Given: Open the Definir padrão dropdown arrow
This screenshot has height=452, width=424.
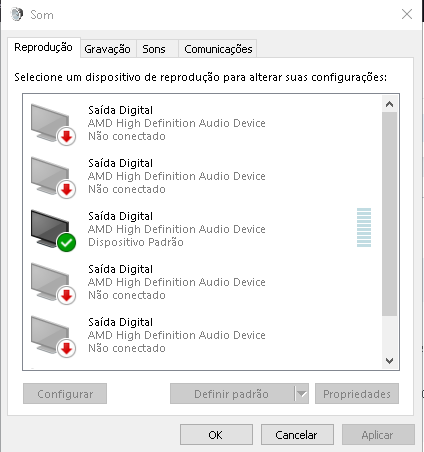Looking at the screenshot, I should [x=302, y=394].
